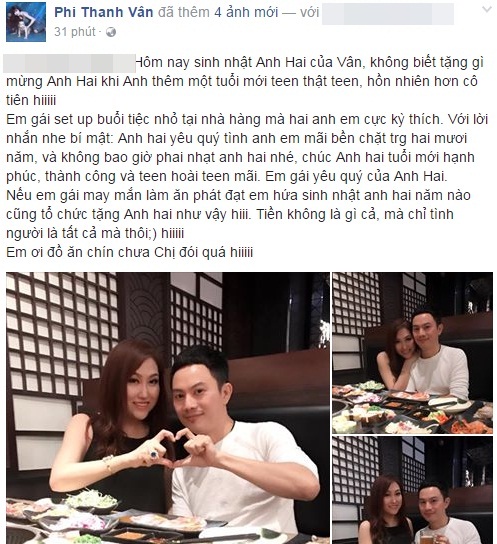Image resolution: width=497 pixels, height=544 pixels.
Task: Open the post options chevron
Action: click(487, 9)
